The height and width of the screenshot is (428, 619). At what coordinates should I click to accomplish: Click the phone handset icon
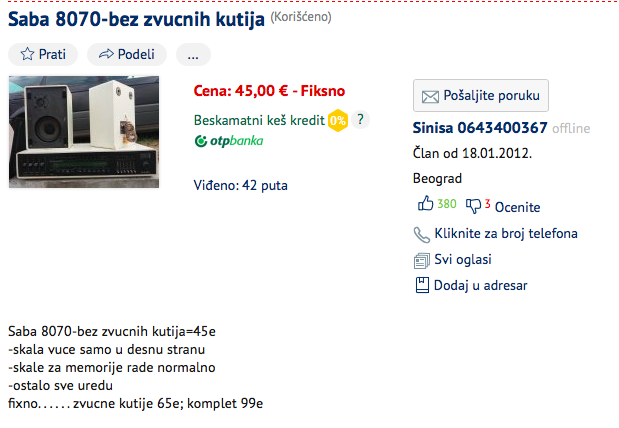point(422,235)
